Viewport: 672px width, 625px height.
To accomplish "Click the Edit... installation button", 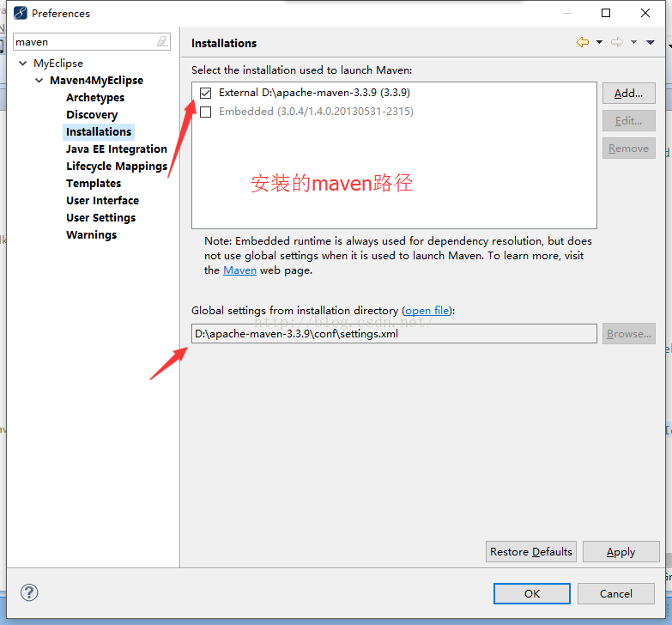I will click(x=629, y=121).
